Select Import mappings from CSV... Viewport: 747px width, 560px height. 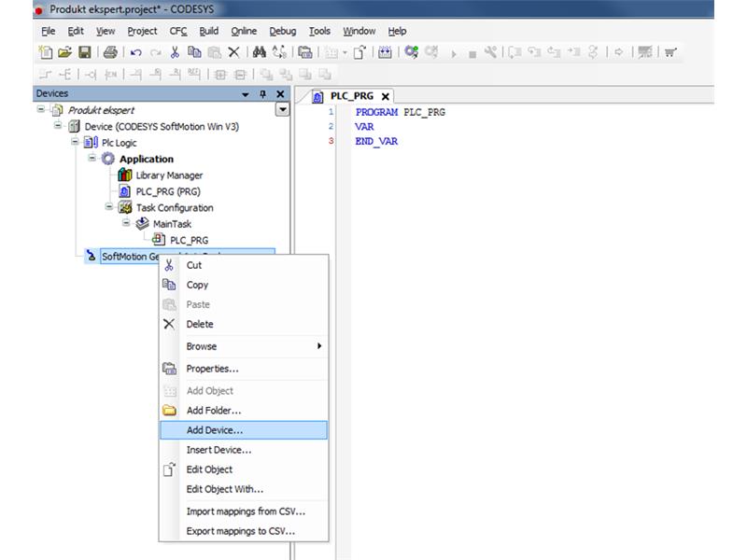pos(244,511)
